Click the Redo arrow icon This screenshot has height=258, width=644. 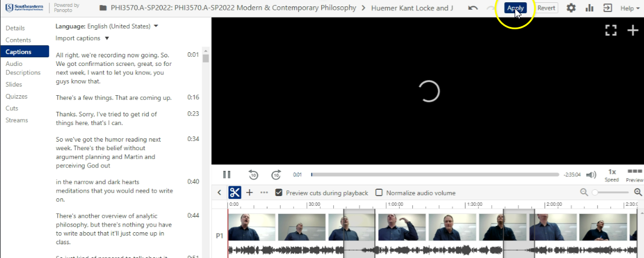491,8
